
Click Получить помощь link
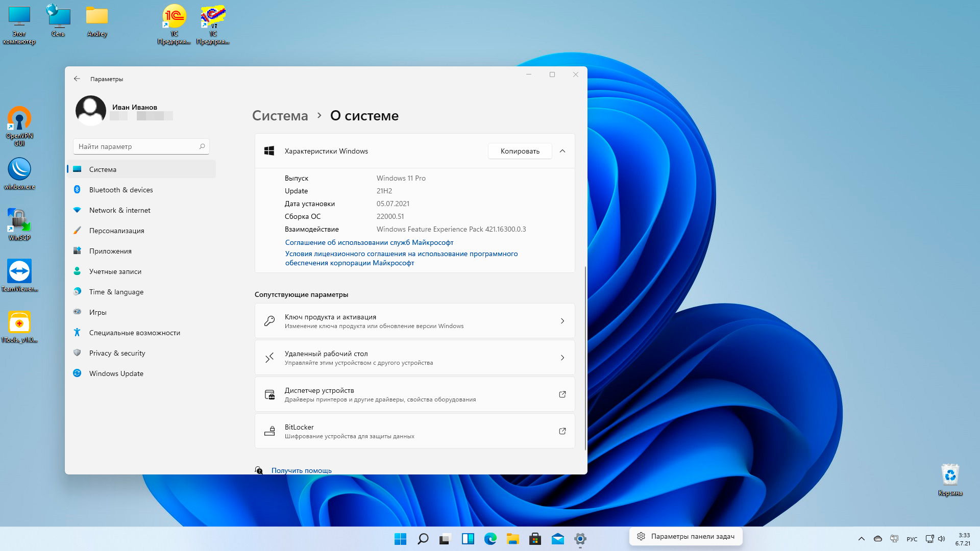(301, 470)
